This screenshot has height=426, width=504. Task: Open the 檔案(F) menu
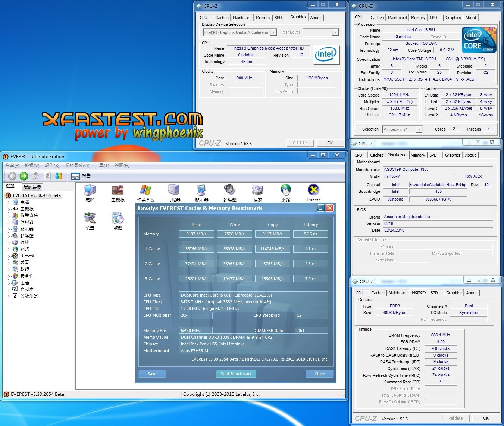tap(12, 166)
